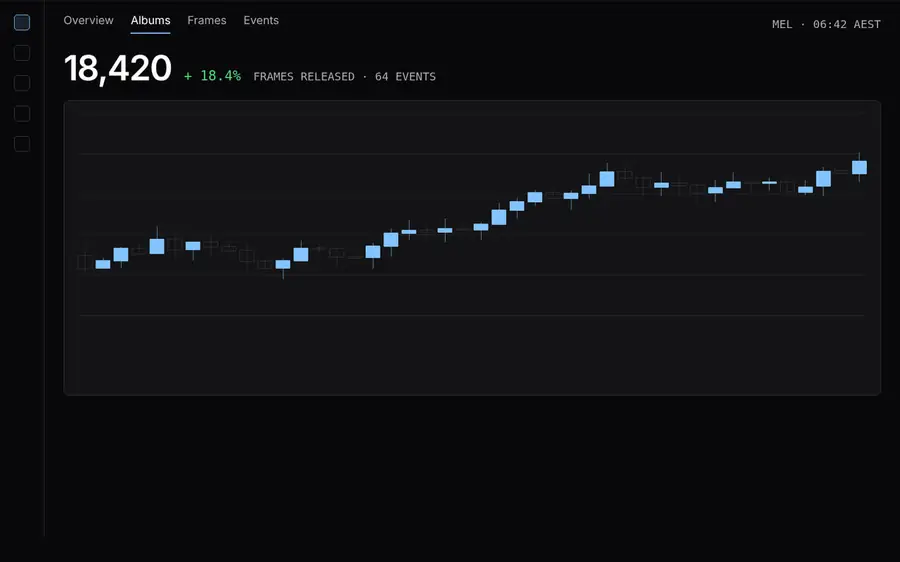This screenshot has height=562, width=900.
Task: Open the Overview tab
Action: 88,20
